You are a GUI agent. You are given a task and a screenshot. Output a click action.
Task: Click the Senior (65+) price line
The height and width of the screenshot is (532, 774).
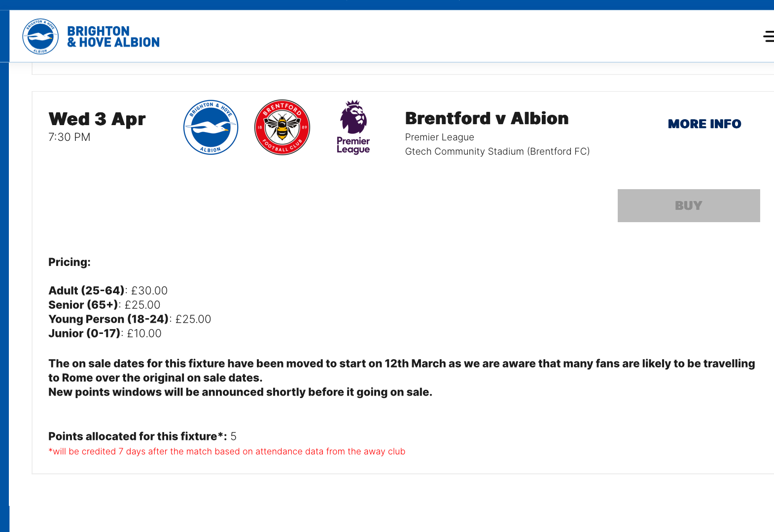coord(105,305)
